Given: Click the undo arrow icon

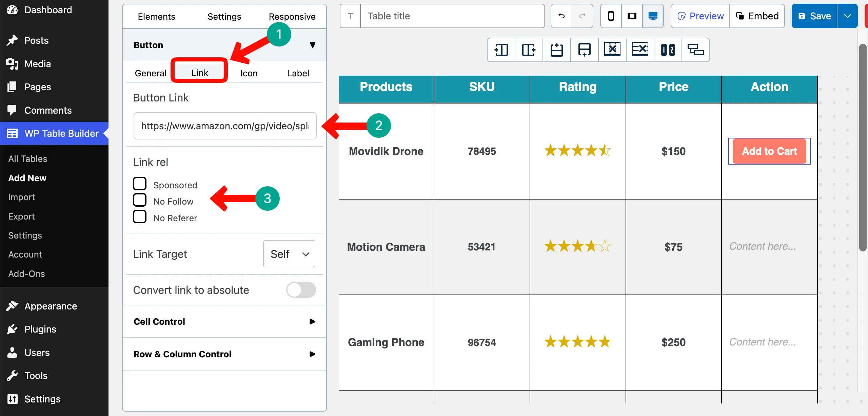Looking at the screenshot, I should point(561,16).
